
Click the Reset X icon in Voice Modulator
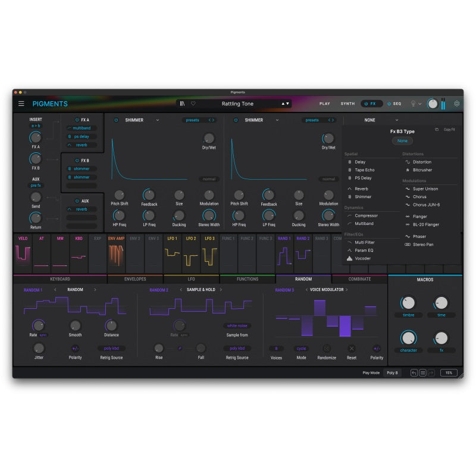[x=352, y=349]
